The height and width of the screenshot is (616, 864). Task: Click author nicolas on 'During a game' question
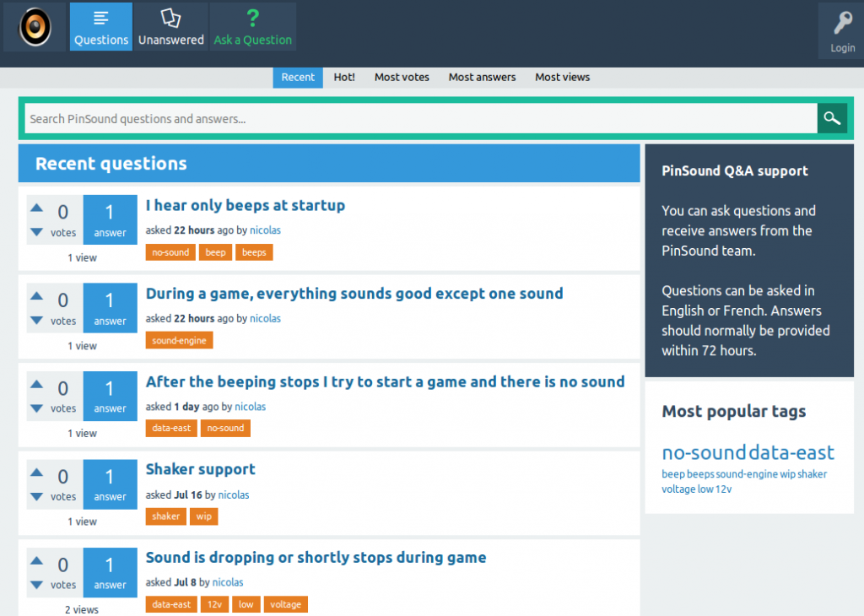click(265, 318)
